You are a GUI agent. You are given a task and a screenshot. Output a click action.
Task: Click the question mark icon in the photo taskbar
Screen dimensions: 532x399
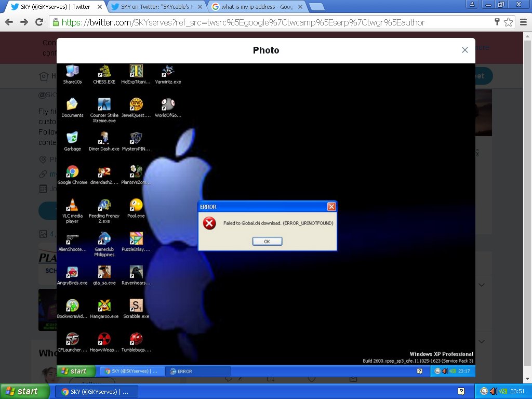(419, 371)
